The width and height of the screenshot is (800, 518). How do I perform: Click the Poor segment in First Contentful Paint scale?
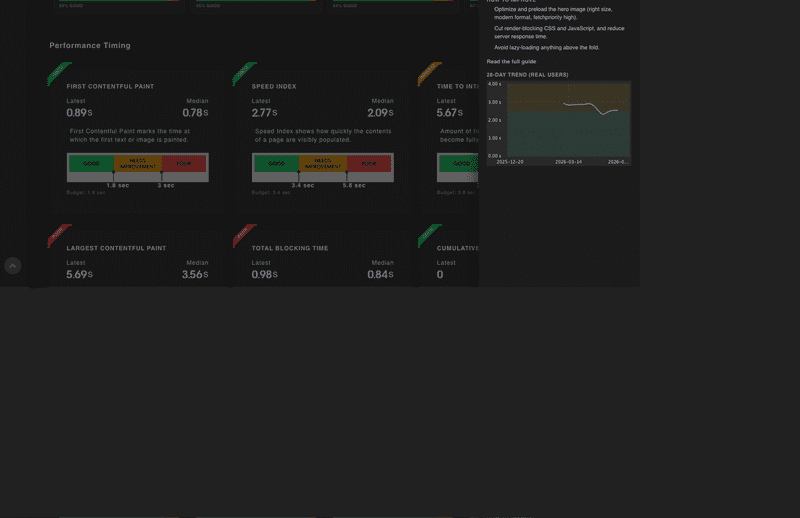pos(184,164)
